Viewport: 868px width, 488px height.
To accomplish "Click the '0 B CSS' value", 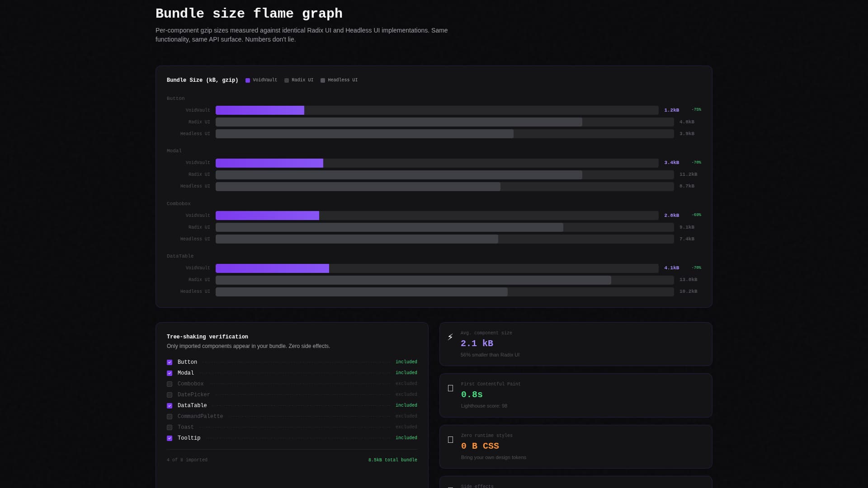I will click(480, 446).
